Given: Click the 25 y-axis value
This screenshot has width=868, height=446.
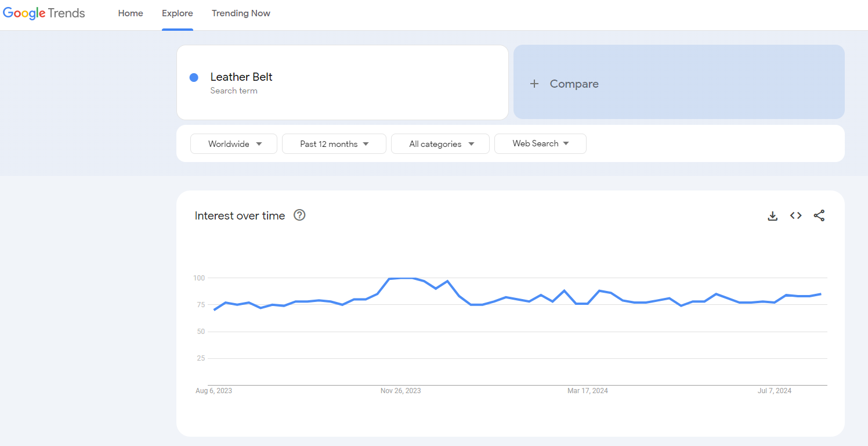Looking at the screenshot, I should (x=201, y=358).
